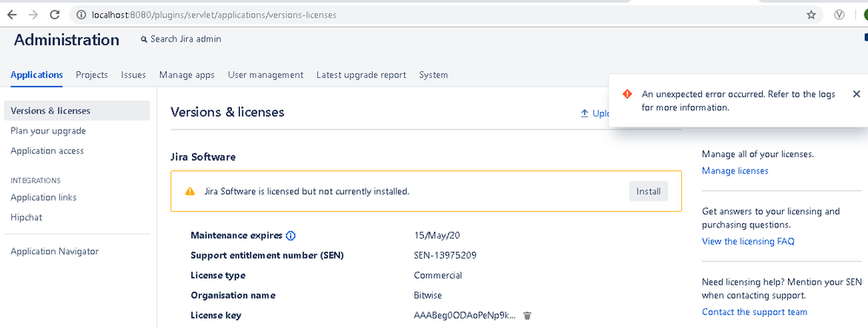This screenshot has height=329, width=868.
Task: Open the Applications tab
Action: click(36, 75)
